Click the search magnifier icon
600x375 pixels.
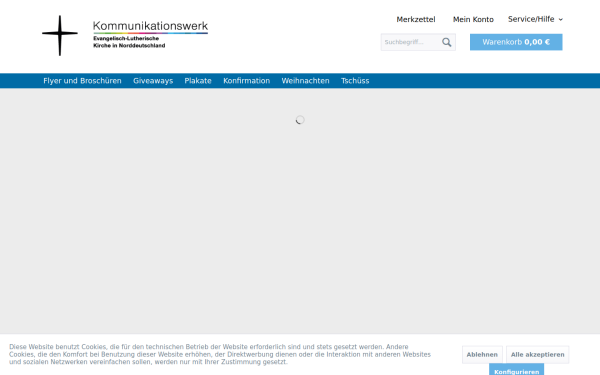coord(447,42)
